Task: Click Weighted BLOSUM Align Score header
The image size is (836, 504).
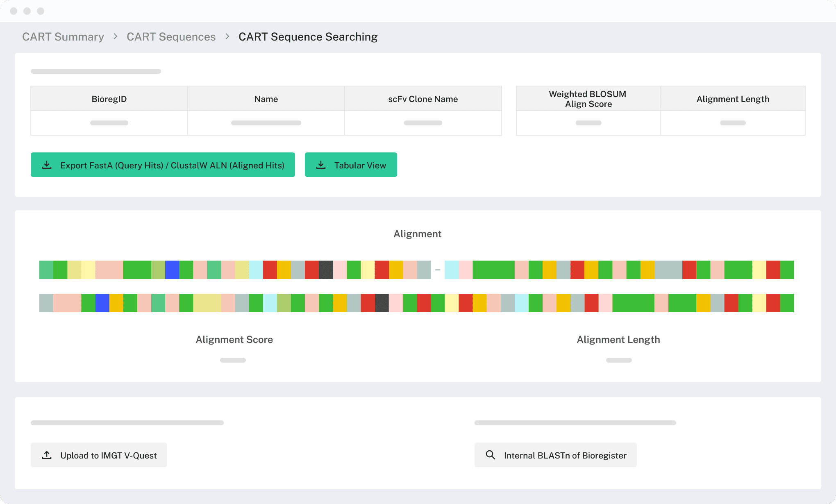Action: coord(588,99)
